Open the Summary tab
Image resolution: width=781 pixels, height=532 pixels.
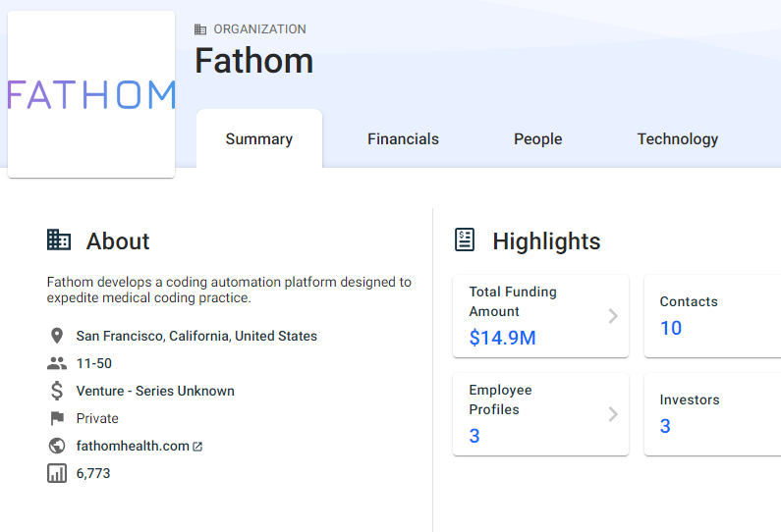(x=259, y=139)
